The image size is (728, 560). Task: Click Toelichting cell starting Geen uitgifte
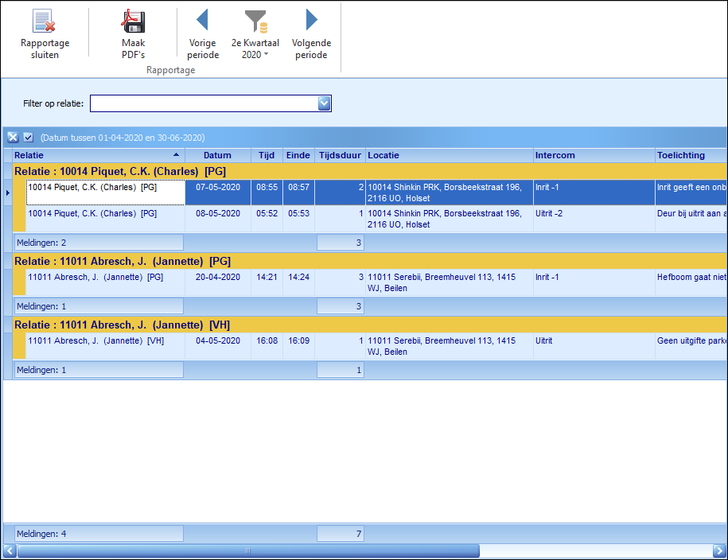tap(691, 346)
